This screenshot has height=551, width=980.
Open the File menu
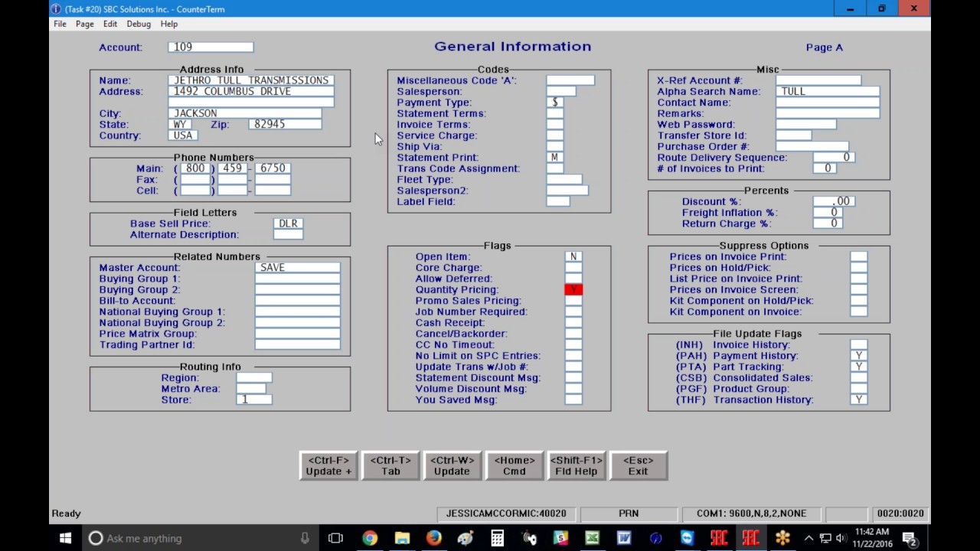pyautogui.click(x=60, y=24)
